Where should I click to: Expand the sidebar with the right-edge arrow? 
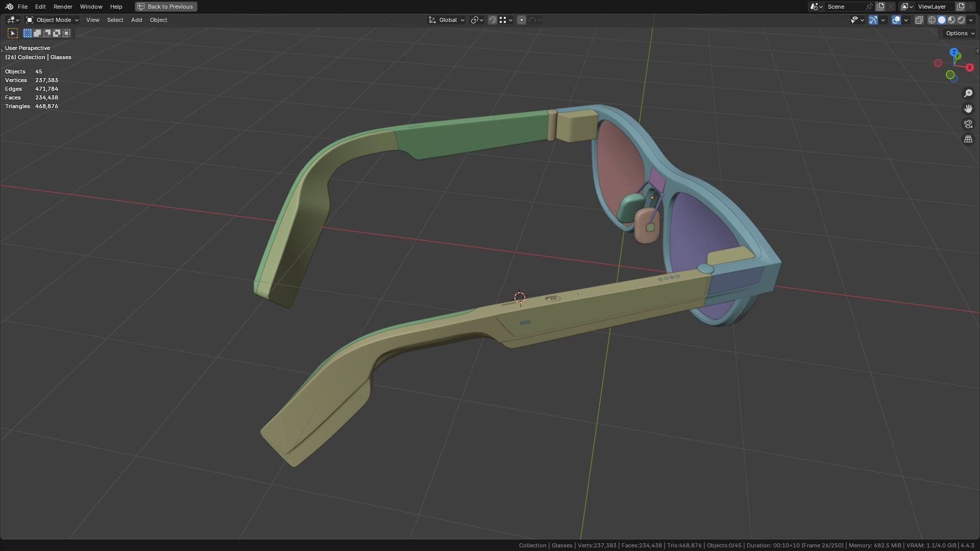pos(977,51)
